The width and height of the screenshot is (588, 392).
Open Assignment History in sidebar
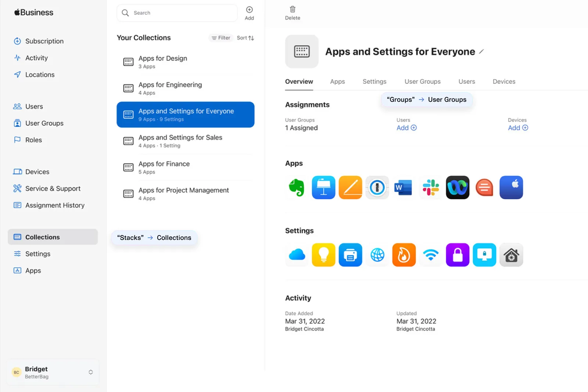coord(49,205)
